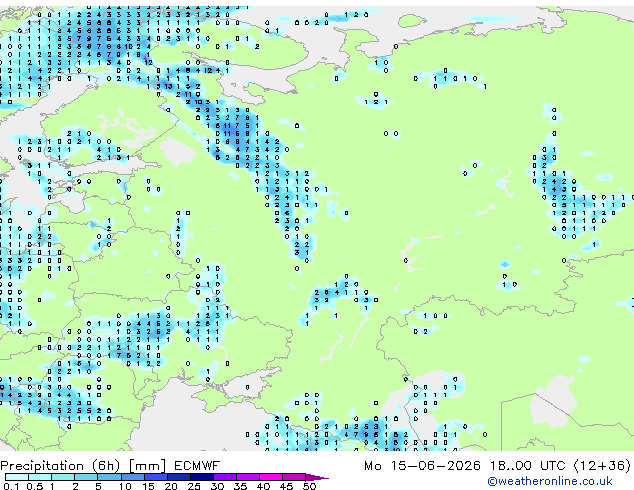Click the 15–20 mm blue legend swatch
The width and height of the screenshot is (634, 490).
[x=156, y=477]
